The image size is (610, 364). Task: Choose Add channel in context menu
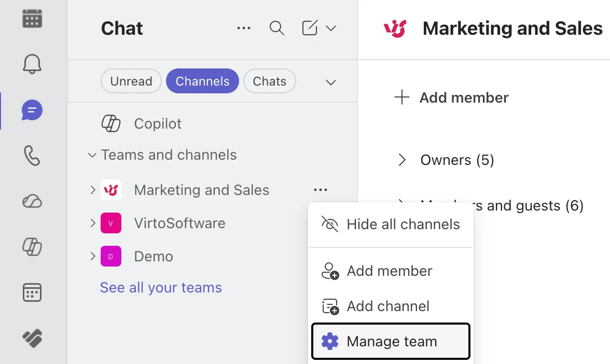[391, 306]
